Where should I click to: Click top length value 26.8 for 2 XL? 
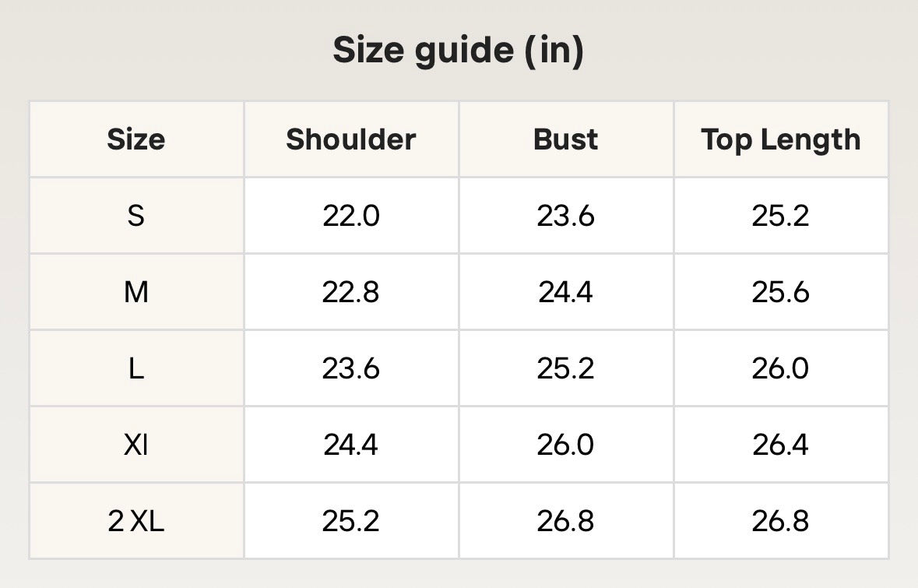pos(780,521)
